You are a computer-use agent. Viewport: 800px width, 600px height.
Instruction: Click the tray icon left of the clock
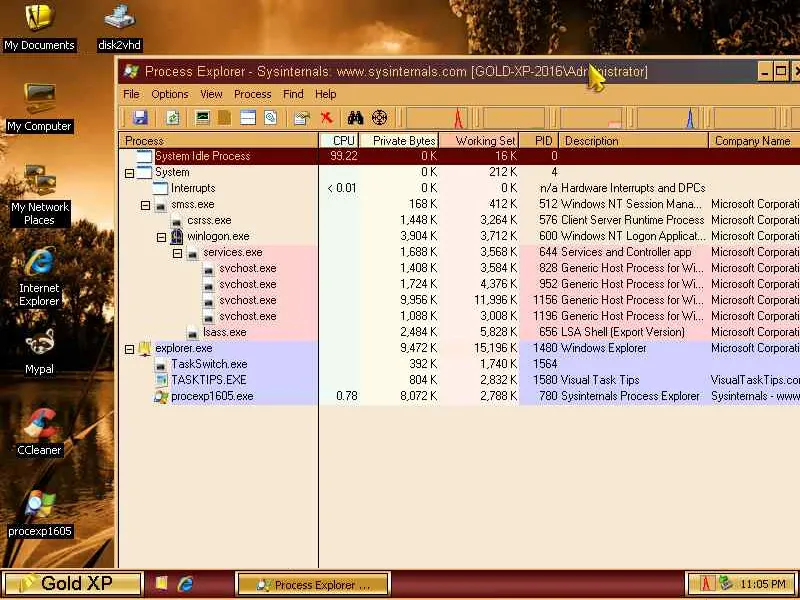(726, 583)
